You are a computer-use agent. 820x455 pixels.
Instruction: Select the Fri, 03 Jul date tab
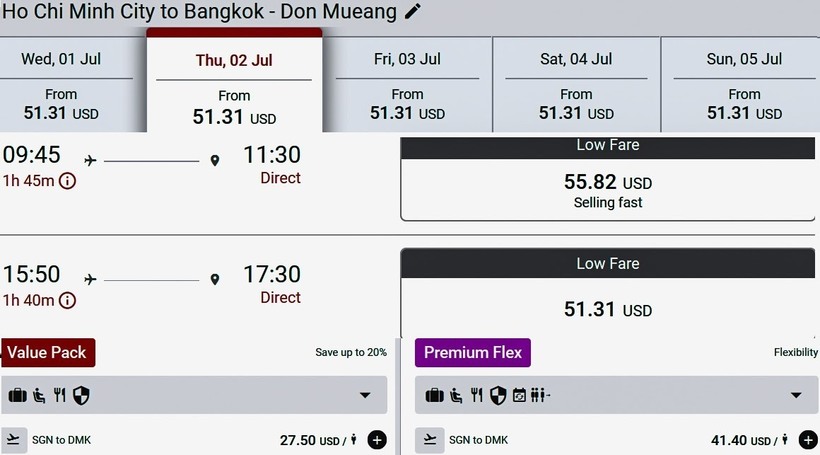407,85
